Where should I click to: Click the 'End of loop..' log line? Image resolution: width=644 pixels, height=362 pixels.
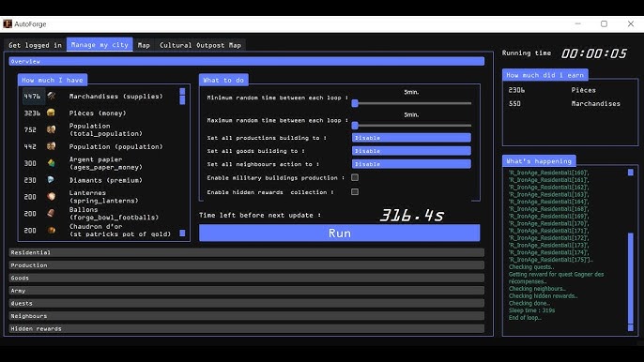(x=525, y=317)
